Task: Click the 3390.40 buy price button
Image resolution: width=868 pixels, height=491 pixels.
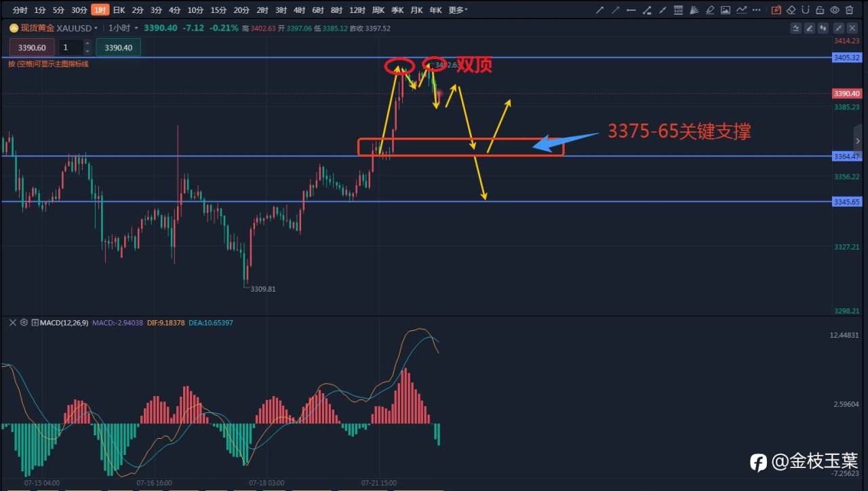Action: (119, 47)
